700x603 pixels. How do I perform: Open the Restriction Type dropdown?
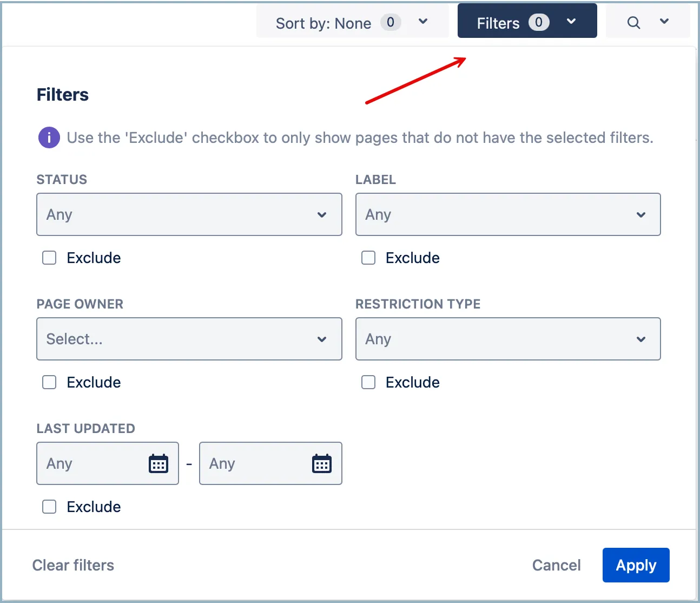[508, 339]
